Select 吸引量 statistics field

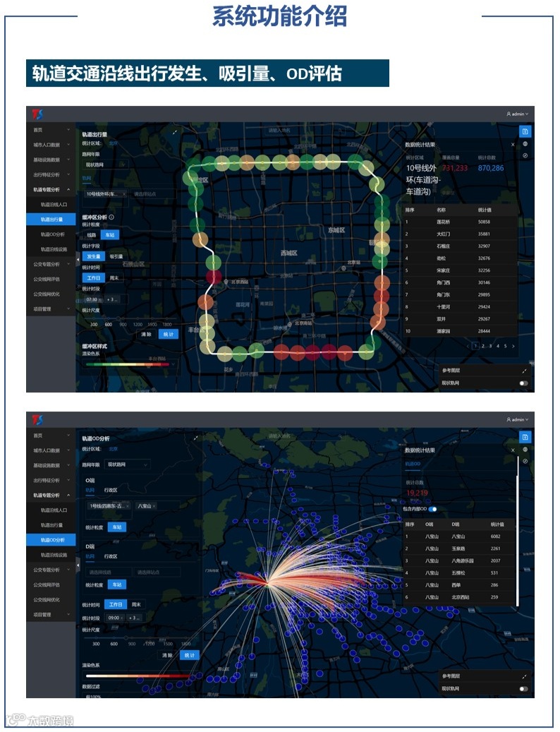[x=116, y=256]
